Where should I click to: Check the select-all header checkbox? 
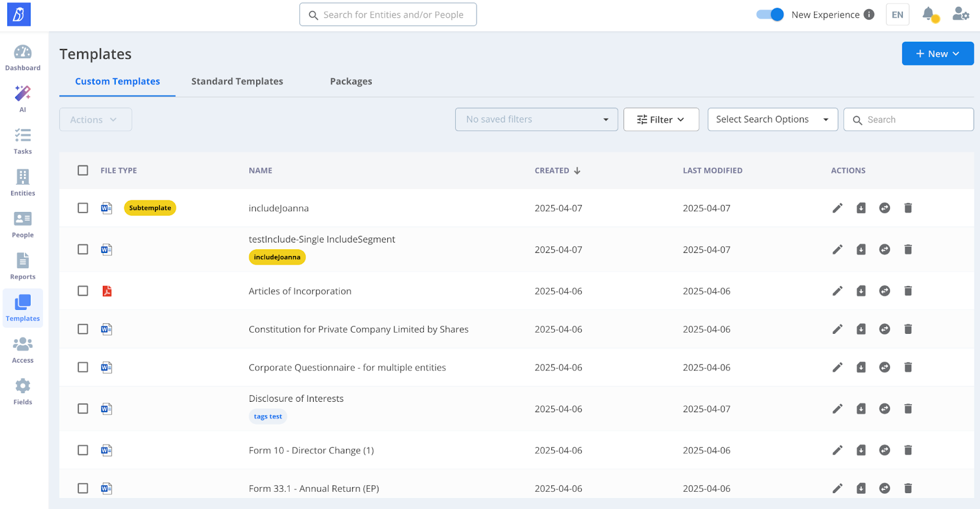click(x=83, y=170)
